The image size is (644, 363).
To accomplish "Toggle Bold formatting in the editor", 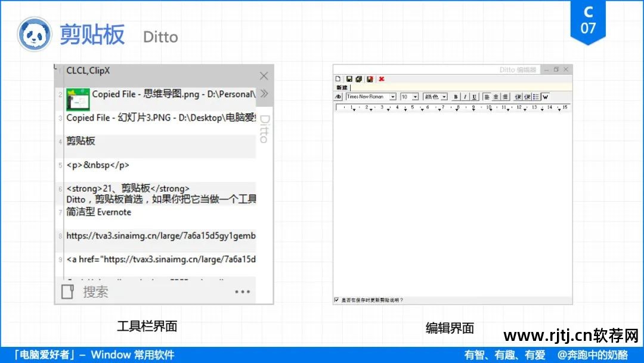I will click(x=456, y=96).
